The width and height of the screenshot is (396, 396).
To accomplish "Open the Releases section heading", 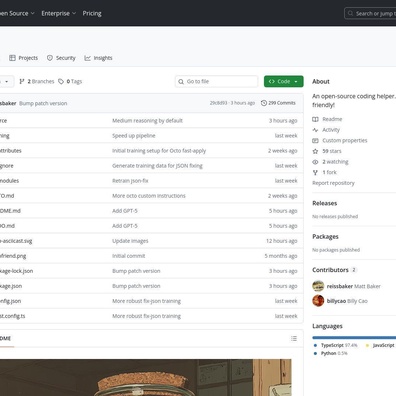I will click(325, 203).
